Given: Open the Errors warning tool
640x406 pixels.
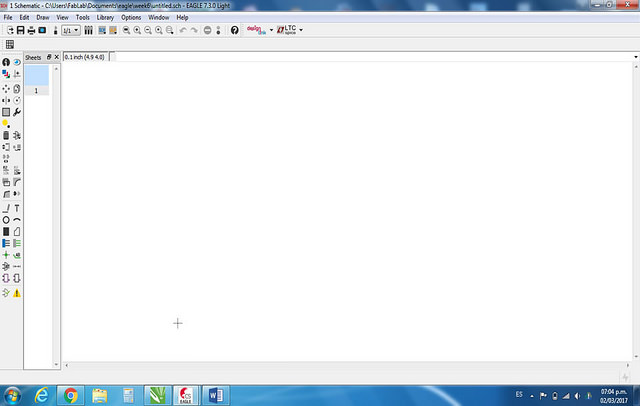Looking at the screenshot, I should (17, 293).
